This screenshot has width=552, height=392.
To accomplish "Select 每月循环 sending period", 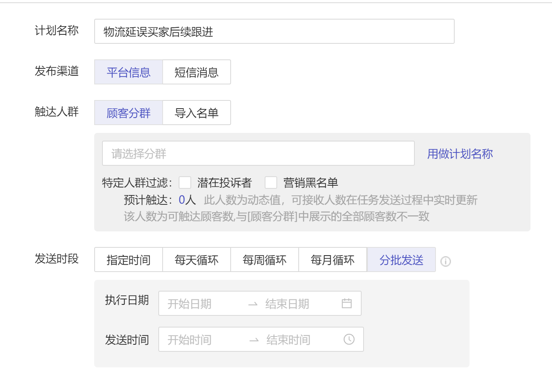I will click(x=333, y=260).
